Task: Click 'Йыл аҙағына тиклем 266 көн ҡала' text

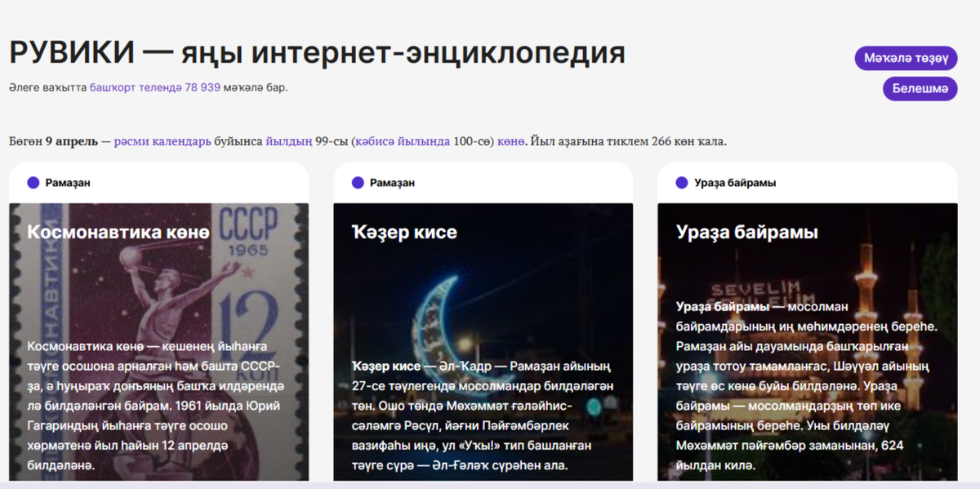Action: [x=628, y=141]
